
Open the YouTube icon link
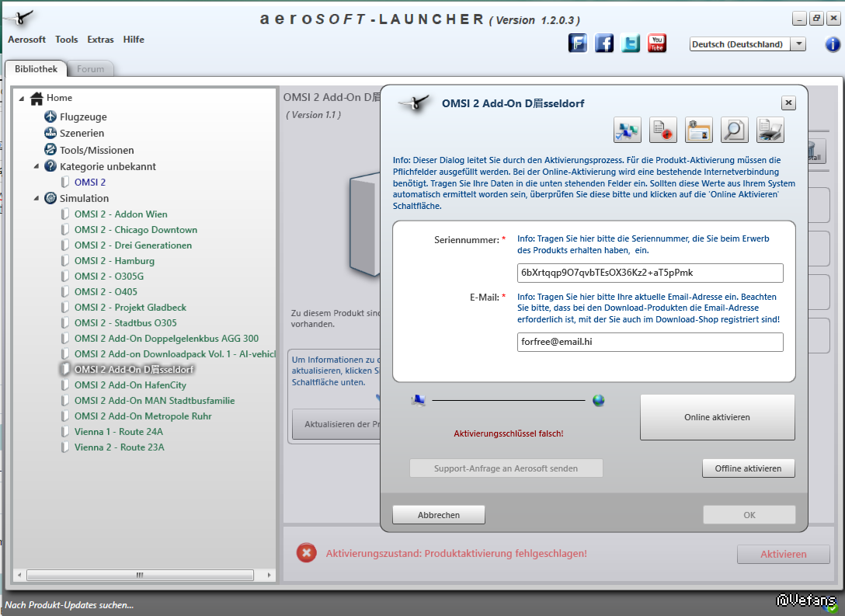click(x=657, y=44)
